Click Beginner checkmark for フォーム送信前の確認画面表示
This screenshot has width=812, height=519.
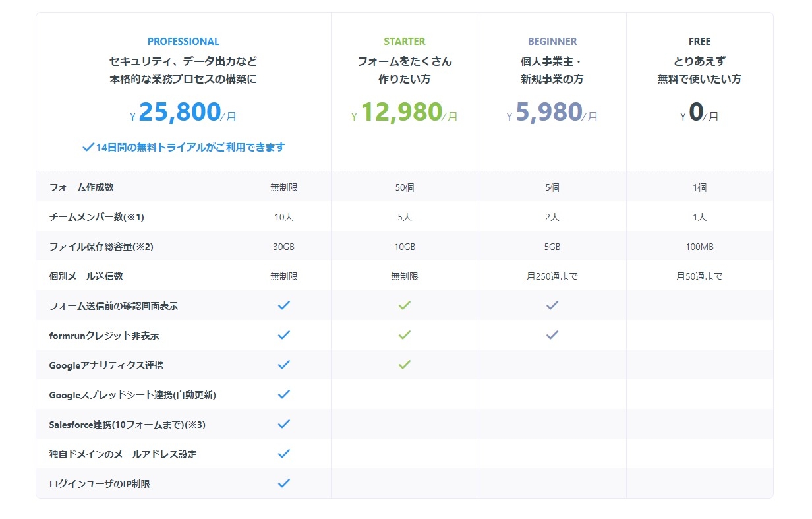click(x=552, y=305)
